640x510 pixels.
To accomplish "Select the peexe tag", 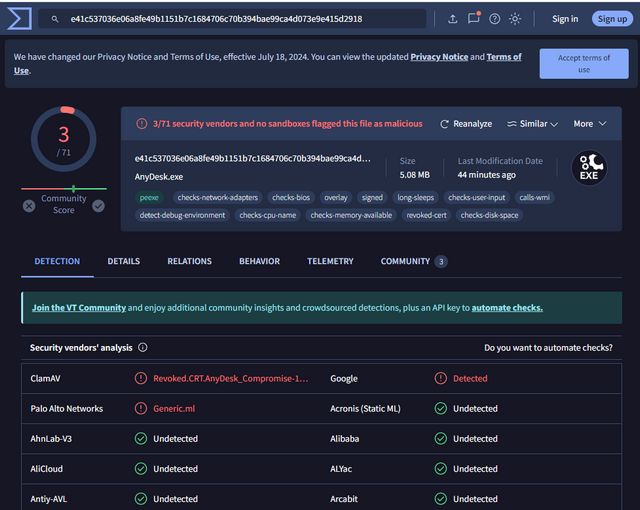I will pos(149,197).
